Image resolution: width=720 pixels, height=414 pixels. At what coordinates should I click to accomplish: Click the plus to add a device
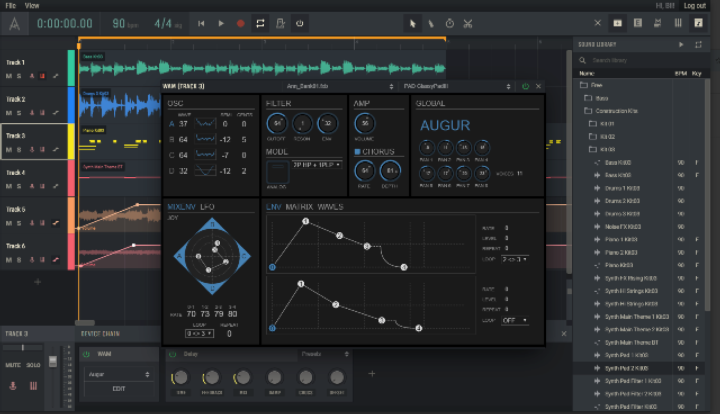pos(372,374)
